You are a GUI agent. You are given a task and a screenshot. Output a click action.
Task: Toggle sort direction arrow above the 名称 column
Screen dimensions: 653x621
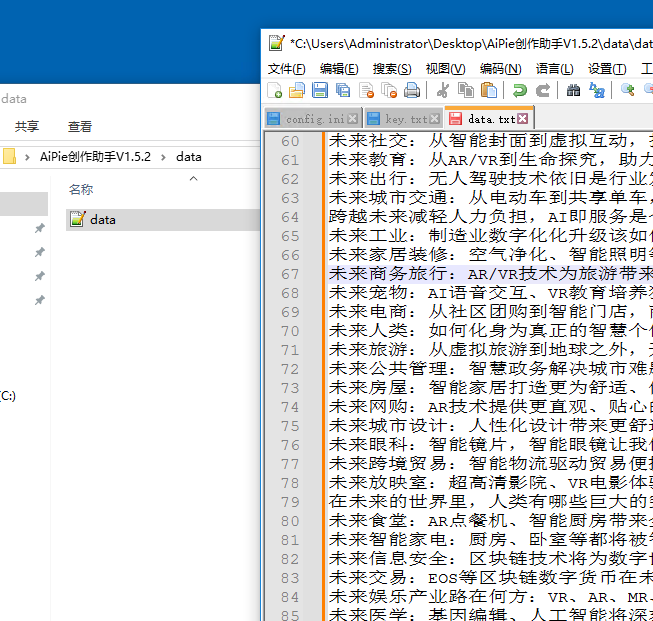coord(193,179)
